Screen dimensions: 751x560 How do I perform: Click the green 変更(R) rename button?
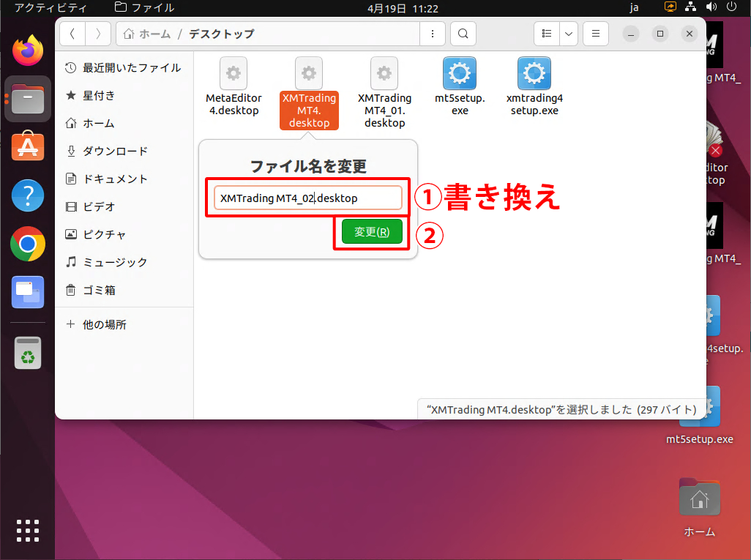[372, 231]
